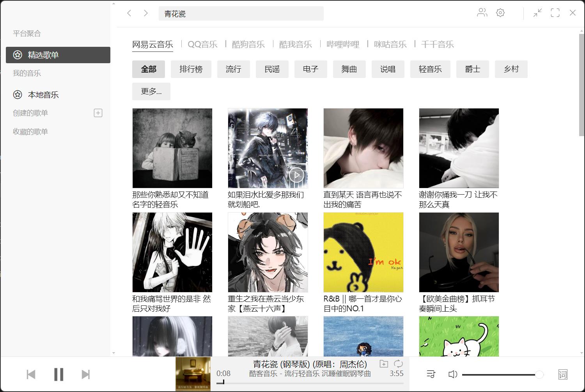Image resolution: width=585 pixels, height=392 pixels.
Task: Select the 电子 category filter
Action: tap(311, 69)
